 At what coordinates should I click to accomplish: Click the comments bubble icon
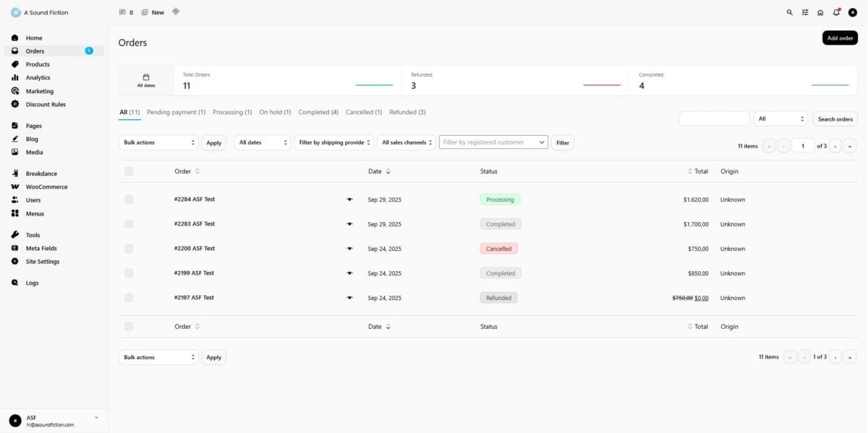click(122, 12)
